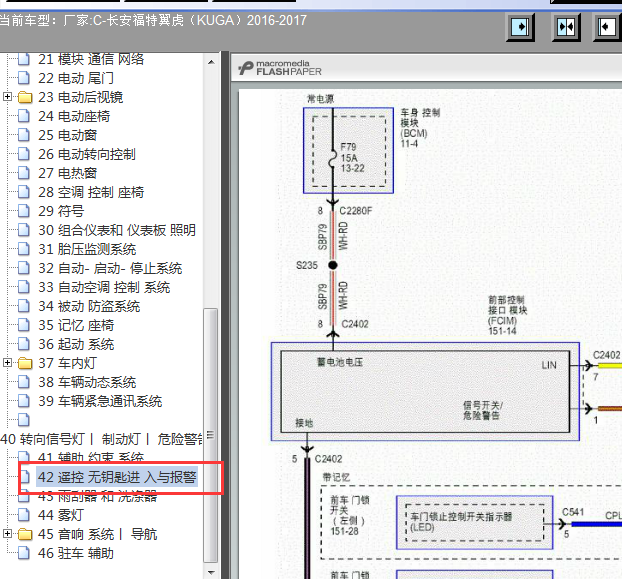Open 44 雾灯 entry
This screenshot has width=622, height=579.
pyautogui.click(x=61, y=515)
